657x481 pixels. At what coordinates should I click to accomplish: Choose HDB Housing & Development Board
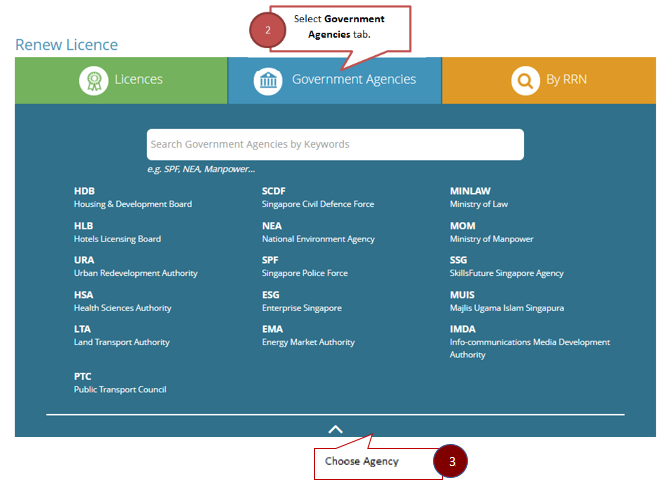pyautogui.click(x=132, y=197)
